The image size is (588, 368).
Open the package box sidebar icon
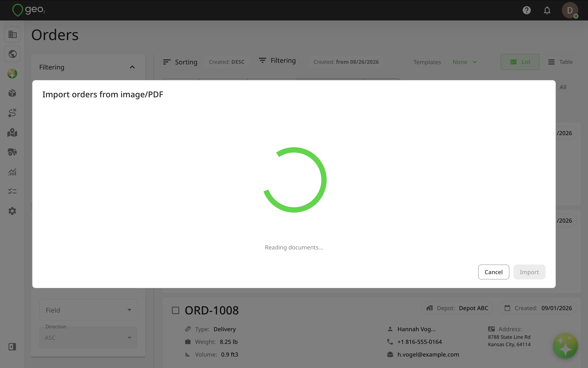12,93
